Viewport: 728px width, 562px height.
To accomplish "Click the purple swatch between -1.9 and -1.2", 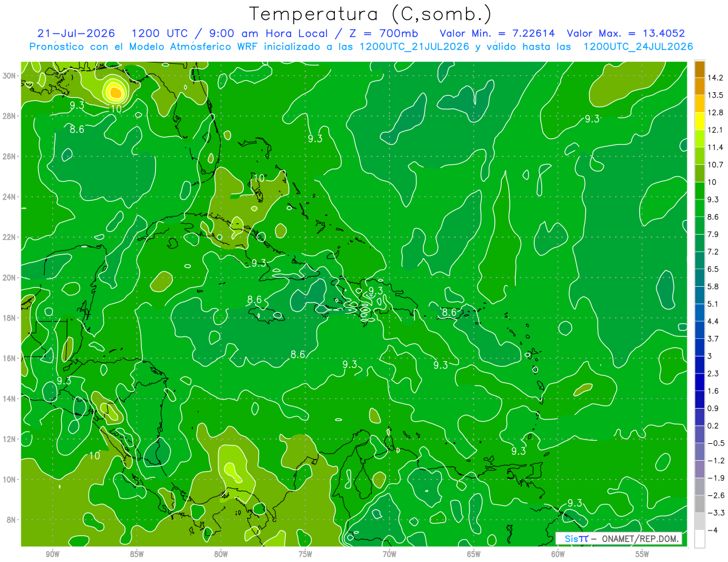I will 699,469.
